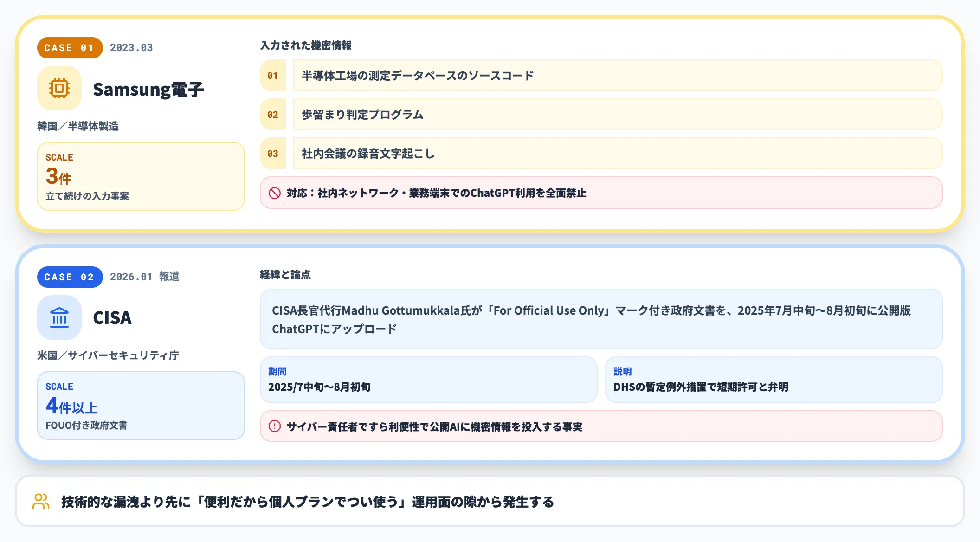Viewport: 980px width, 542px height.
Task: Click the text 立て続けの入力事案
Action: (87, 196)
